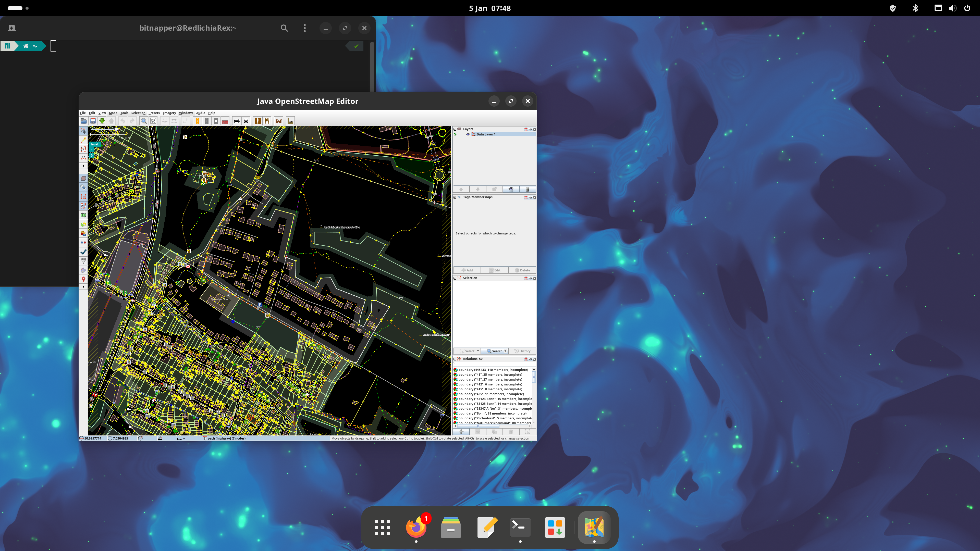Click the Relations filter input field

tap(494, 364)
